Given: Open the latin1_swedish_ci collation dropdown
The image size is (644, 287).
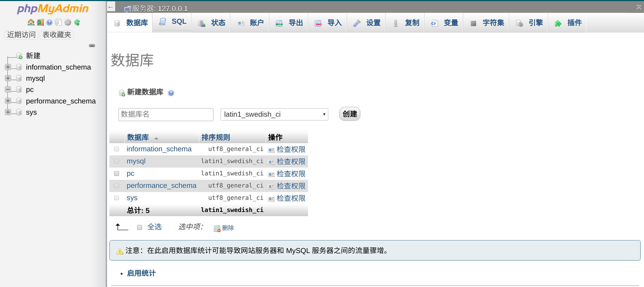Looking at the screenshot, I should point(274,114).
